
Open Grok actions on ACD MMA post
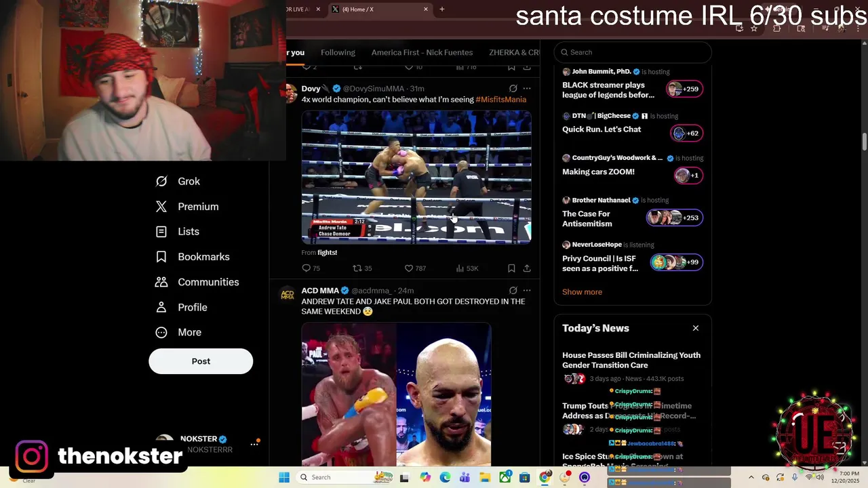(x=513, y=291)
